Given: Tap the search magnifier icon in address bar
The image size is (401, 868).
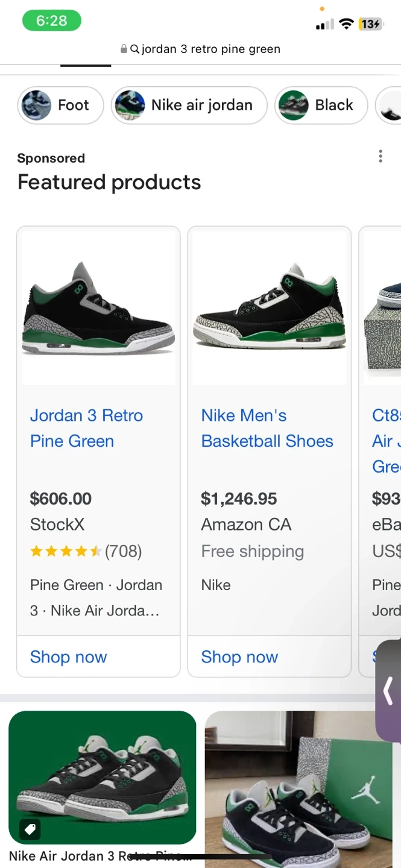Looking at the screenshot, I should [x=134, y=49].
